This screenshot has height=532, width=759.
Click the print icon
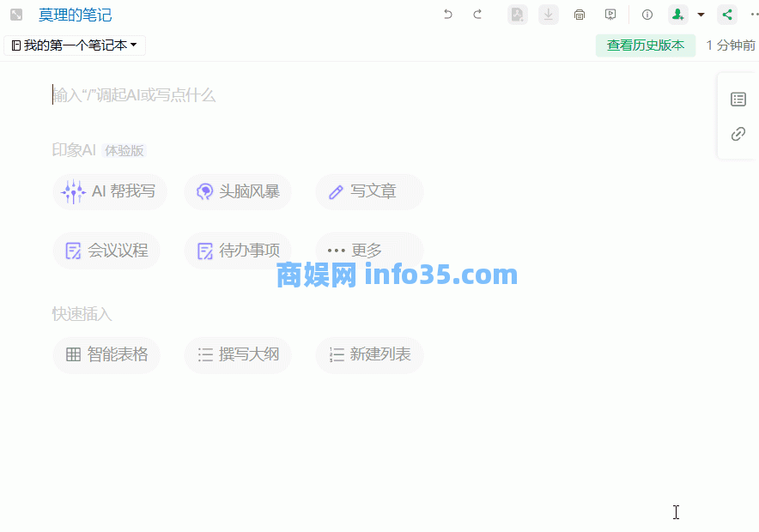tap(580, 15)
